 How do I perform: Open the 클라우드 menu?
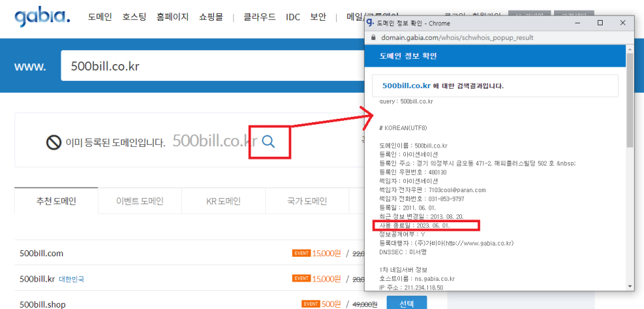259,17
